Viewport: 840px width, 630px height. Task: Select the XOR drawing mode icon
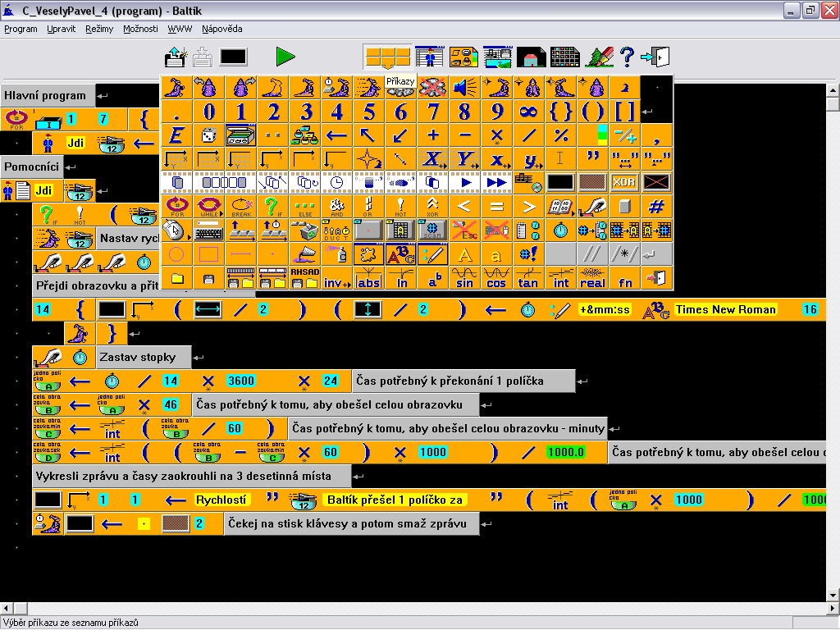[624, 182]
